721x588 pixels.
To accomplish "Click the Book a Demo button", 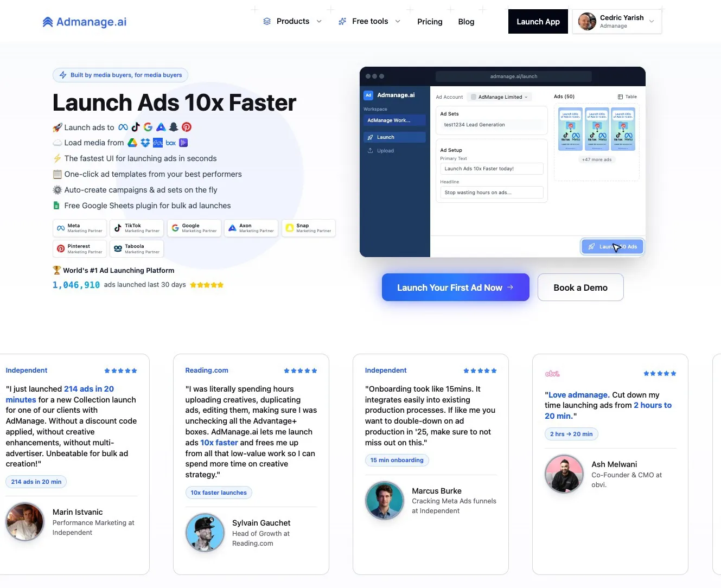I will click(x=580, y=287).
